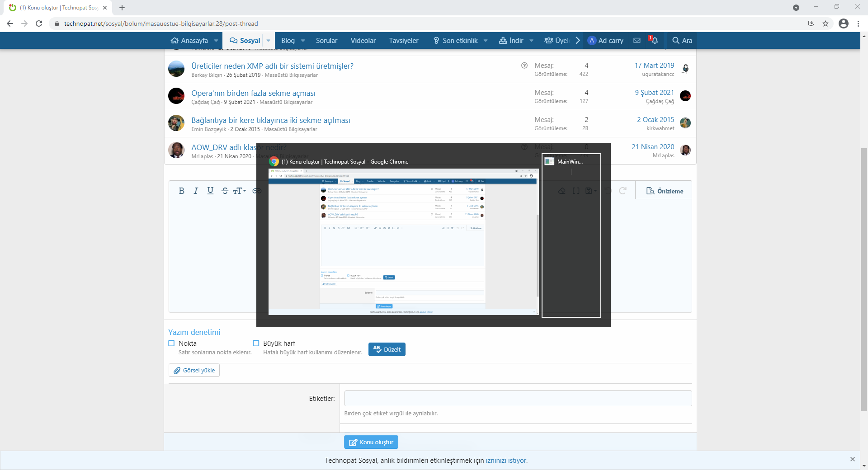Click the navigation overflow right arrow
The width and height of the screenshot is (868, 470).
tap(578, 40)
